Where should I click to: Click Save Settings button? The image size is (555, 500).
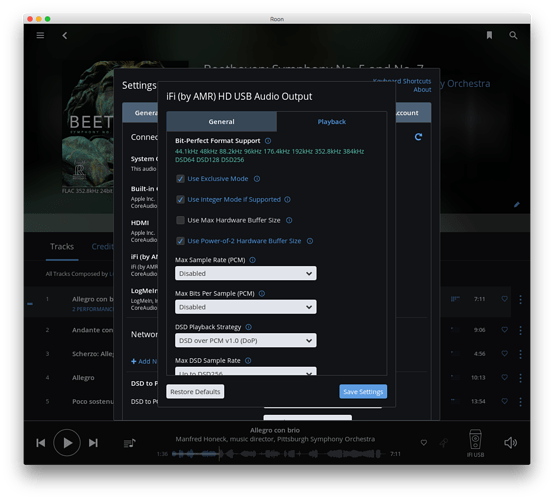[x=363, y=392]
